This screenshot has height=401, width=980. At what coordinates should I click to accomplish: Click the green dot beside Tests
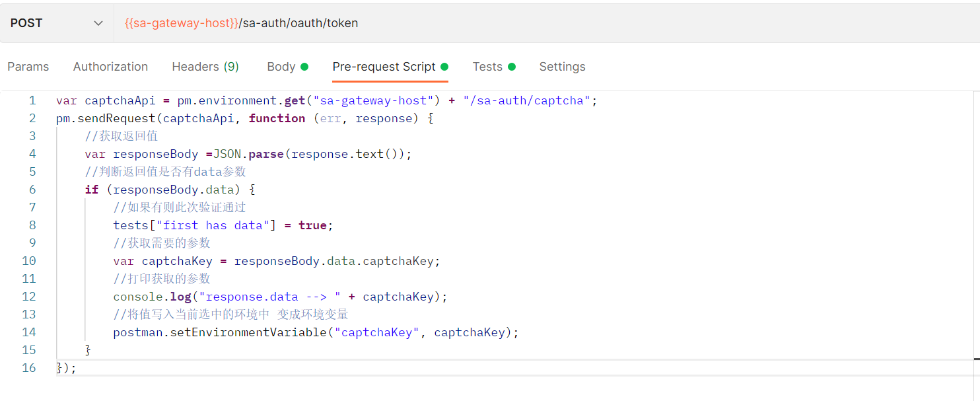(512, 67)
